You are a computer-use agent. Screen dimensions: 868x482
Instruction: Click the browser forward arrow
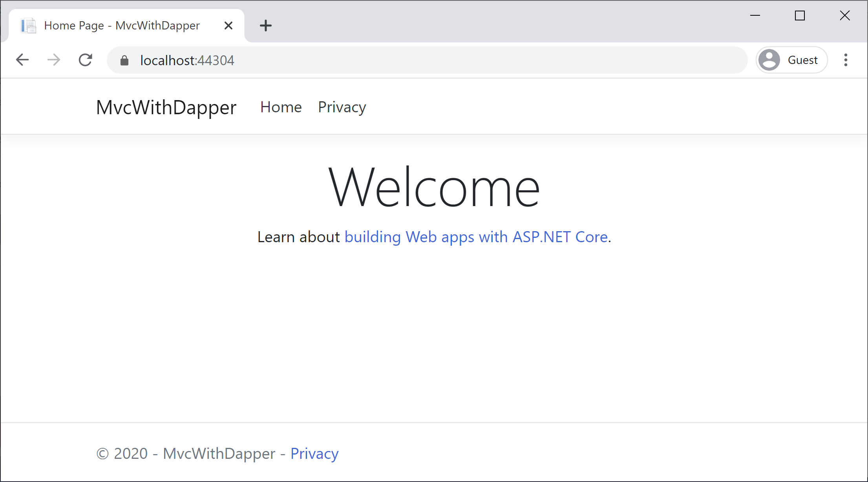(x=54, y=60)
